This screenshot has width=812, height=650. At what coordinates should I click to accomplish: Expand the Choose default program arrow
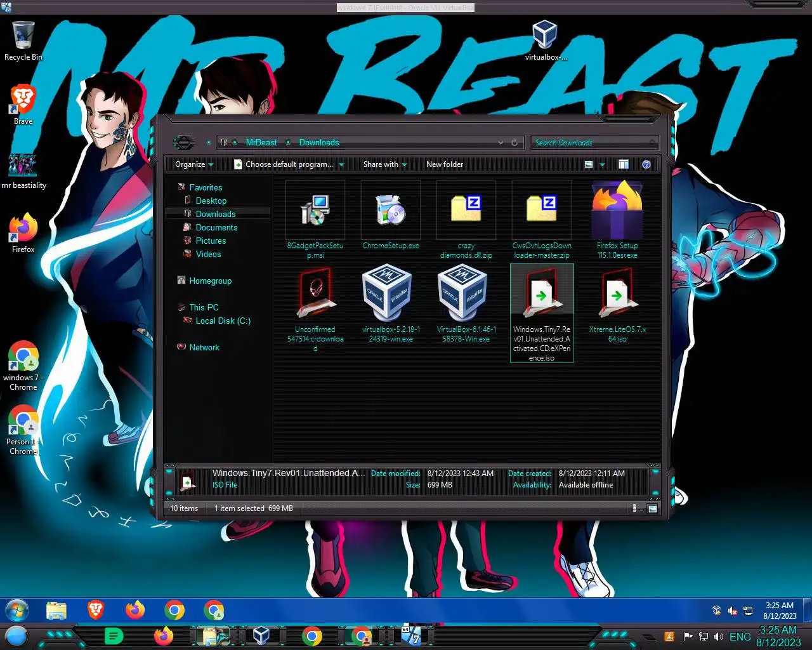point(341,164)
